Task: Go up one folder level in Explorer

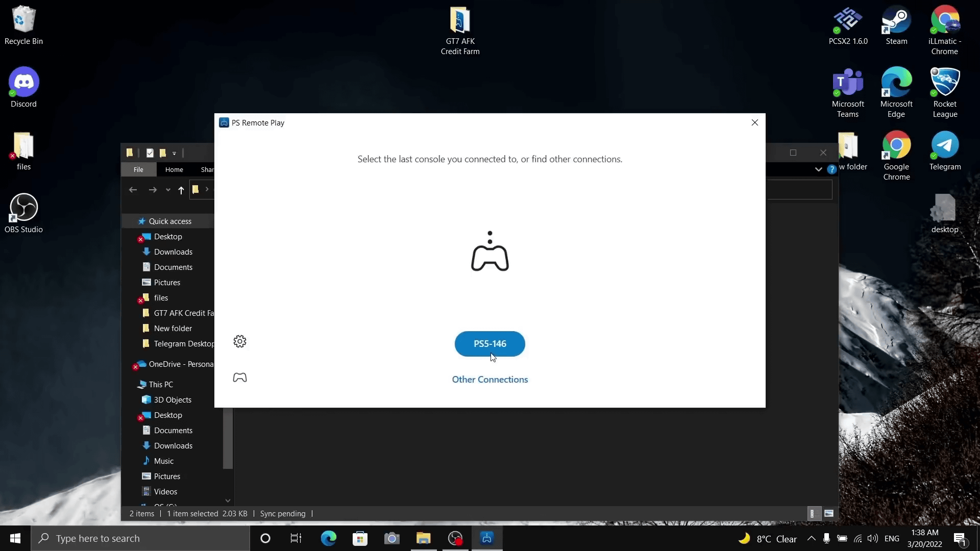Action: pyautogui.click(x=181, y=190)
